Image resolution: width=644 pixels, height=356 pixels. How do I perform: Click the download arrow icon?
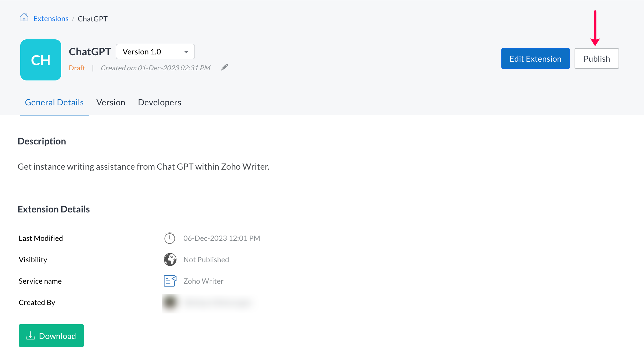click(30, 336)
